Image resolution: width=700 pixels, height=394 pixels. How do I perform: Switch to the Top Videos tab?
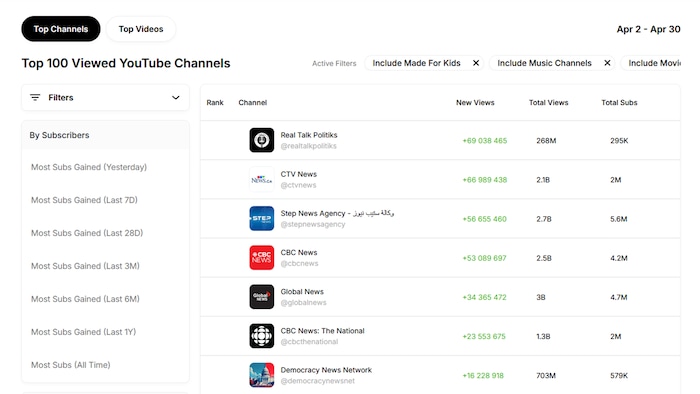click(141, 29)
